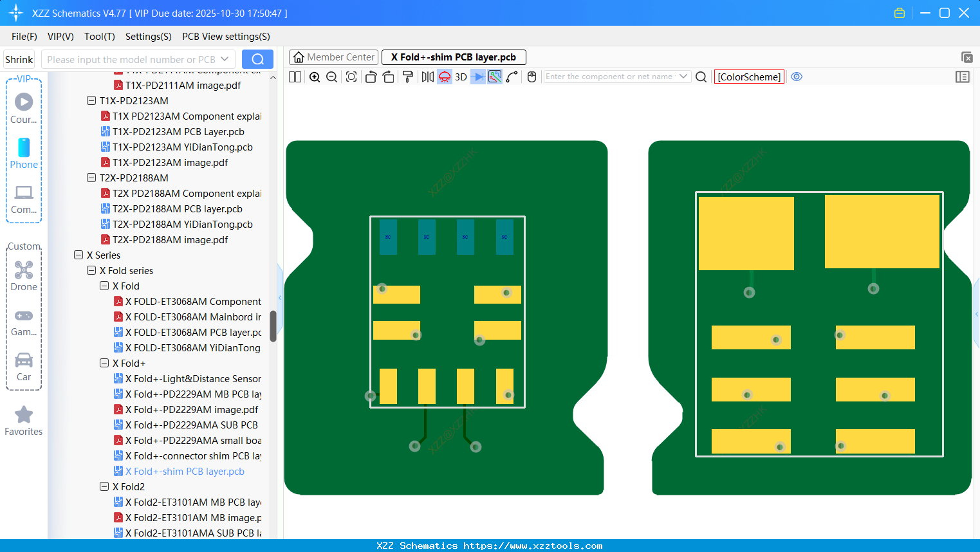
Task: Select the Zoom In magnifier tool
Action: click(315, 77)
